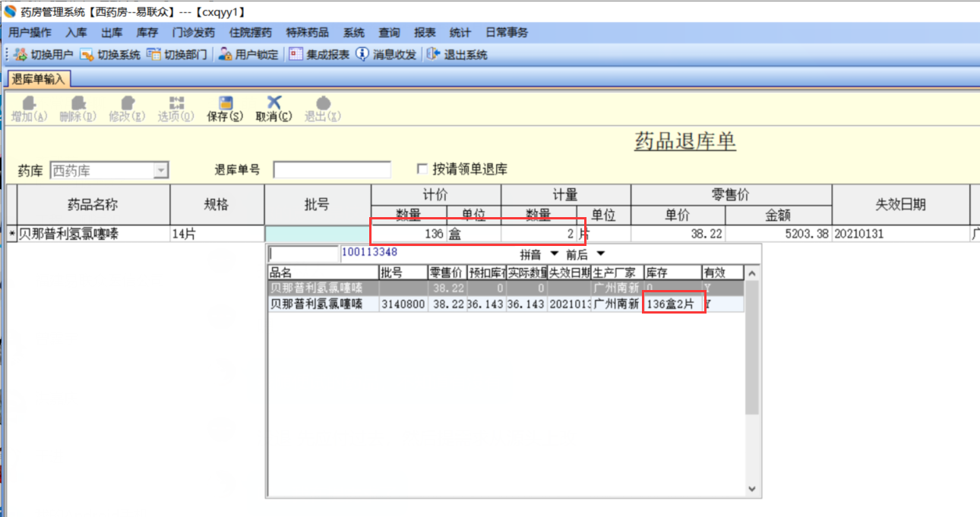Click the 品名 column header in popup
This screenshot has height=517, width=980.
coord(324,273)
